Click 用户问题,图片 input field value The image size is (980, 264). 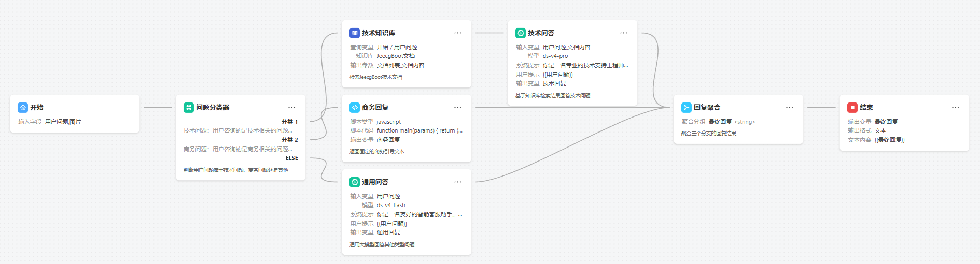coord(63,122)
